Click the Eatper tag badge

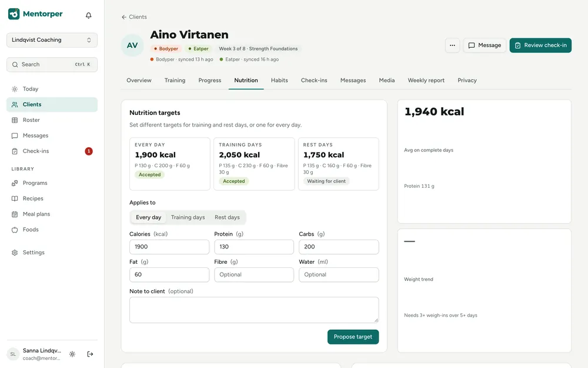pos(198,49)
